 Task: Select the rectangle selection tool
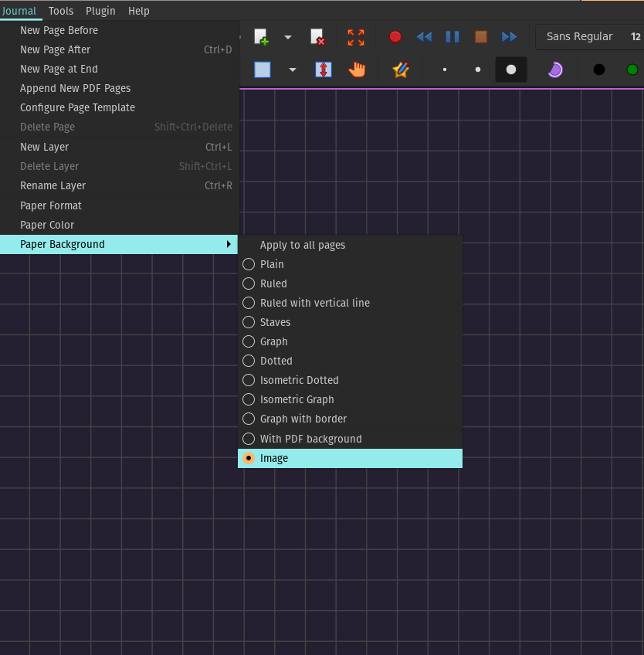tap(262, 69)
